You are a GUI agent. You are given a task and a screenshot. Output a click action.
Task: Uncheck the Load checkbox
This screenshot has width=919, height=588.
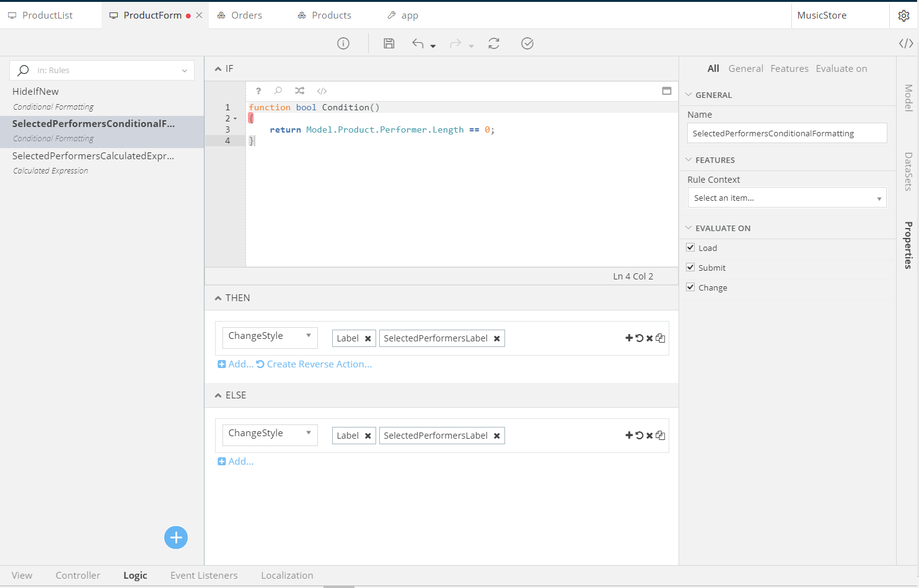tap(690, 248)
